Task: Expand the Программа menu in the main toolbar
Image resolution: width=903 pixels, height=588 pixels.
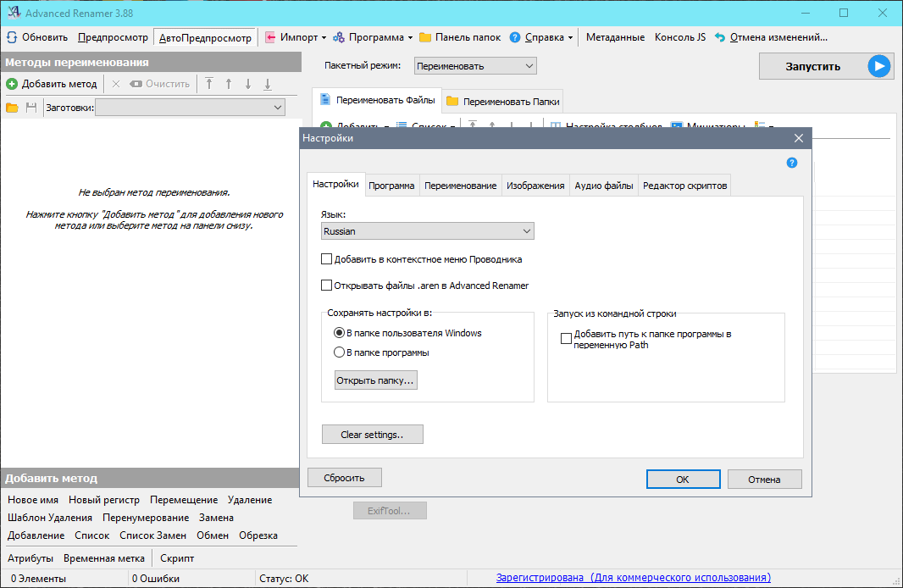Action: [374, 37]
